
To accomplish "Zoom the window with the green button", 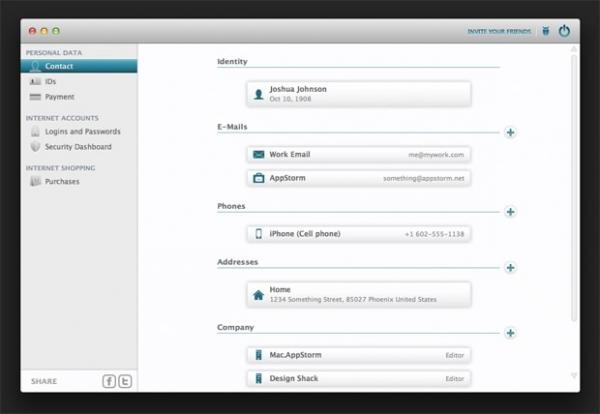I will (56, 31).
